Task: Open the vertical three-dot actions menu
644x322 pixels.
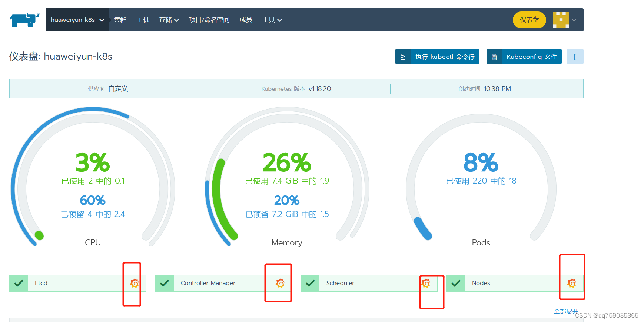Action: [575, 57]
